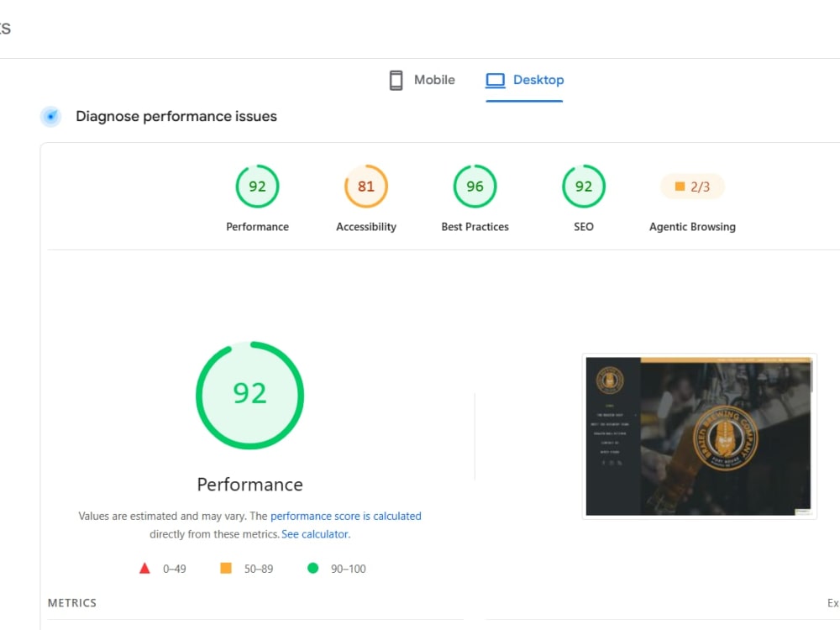The height and width of the screenshot is (630, 840).
Task: Click the 90–100 range text
Action: click(349, 569)
